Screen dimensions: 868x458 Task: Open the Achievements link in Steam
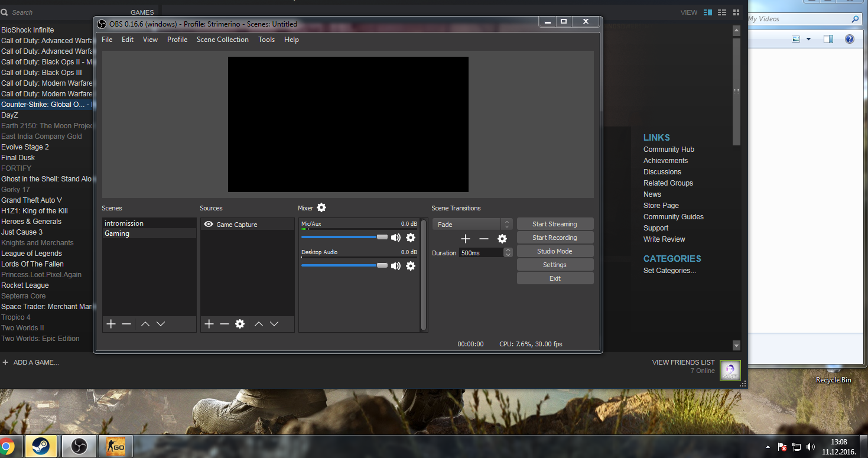665,161
